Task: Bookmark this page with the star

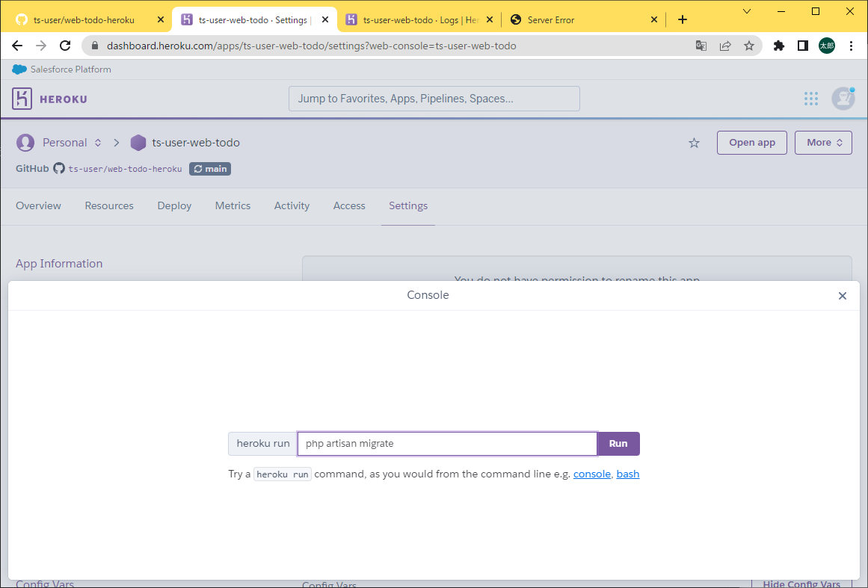Action: click(749, 46)
